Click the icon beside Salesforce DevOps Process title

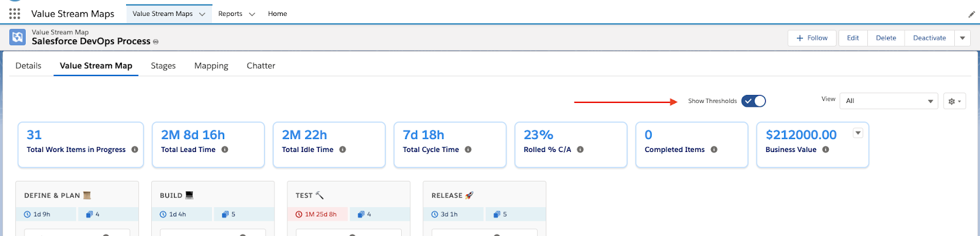click(x=156, y=42)
